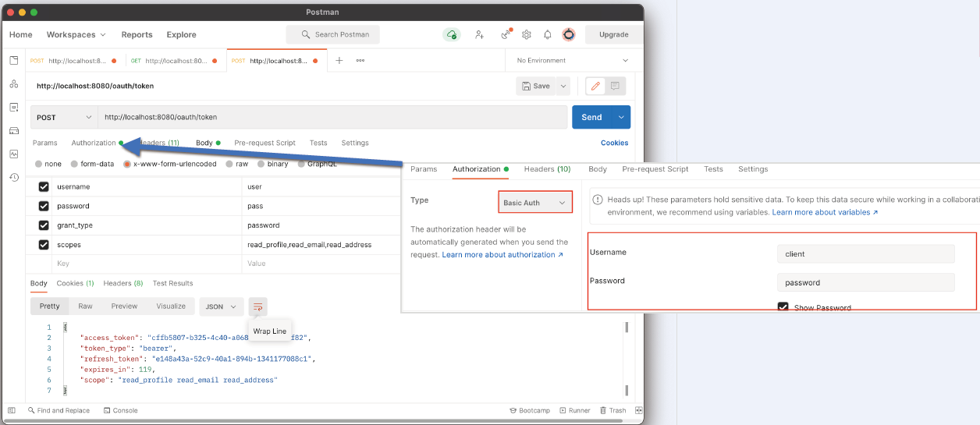Click the request URL input field
Image resolution: width=980 pixels, height=425 pixels.
click(332, 117)
